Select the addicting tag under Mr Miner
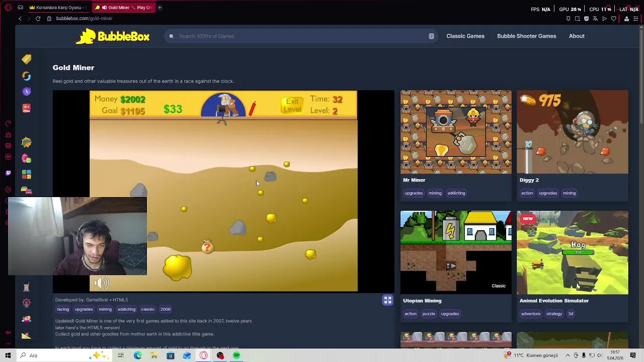The width and height of the screenshot is (644, 362). tap(456, 193)
